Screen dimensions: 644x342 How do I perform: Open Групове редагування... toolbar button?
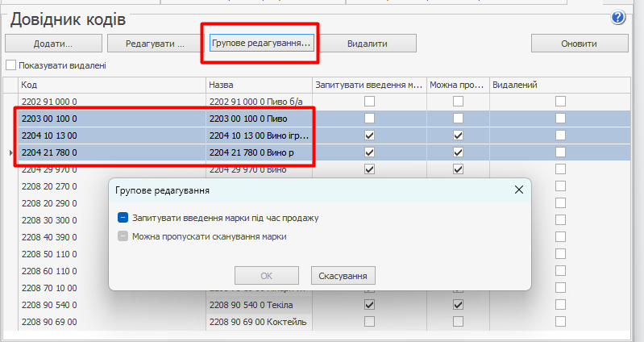tap(260, 43)
